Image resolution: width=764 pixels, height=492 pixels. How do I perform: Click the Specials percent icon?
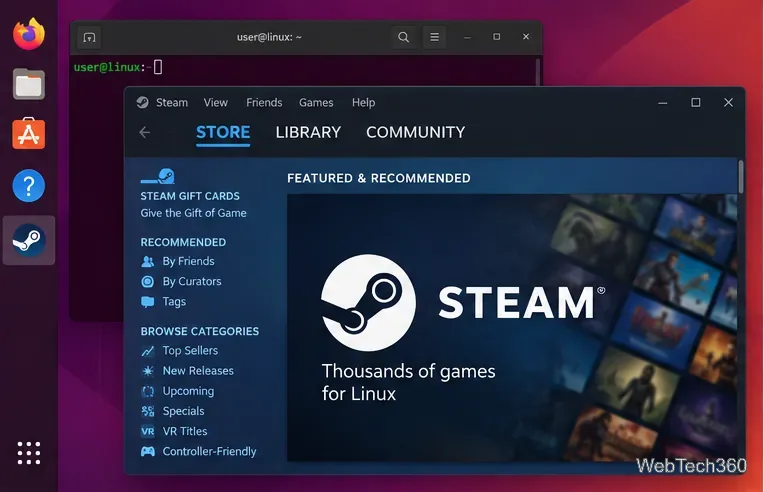(x=148, y=411)
